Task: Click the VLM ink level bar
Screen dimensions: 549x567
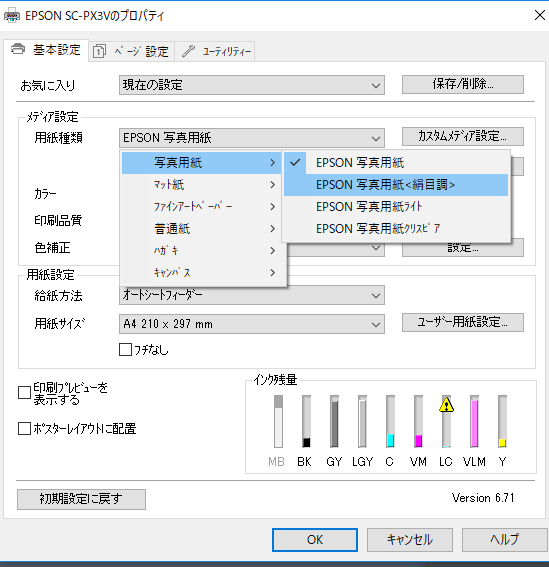Action: [x=474, y=421]
